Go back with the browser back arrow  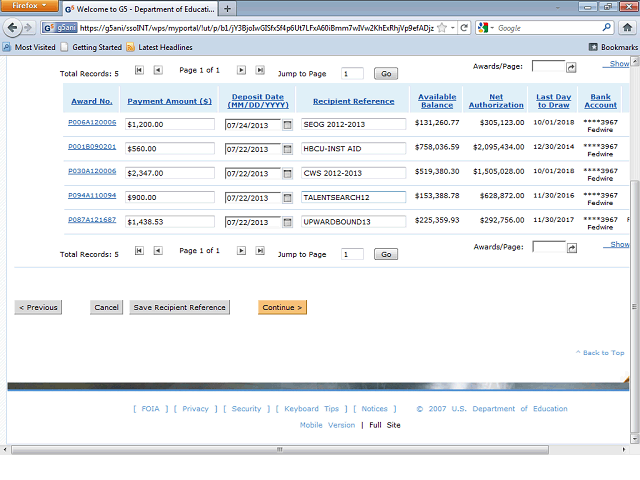12,28
